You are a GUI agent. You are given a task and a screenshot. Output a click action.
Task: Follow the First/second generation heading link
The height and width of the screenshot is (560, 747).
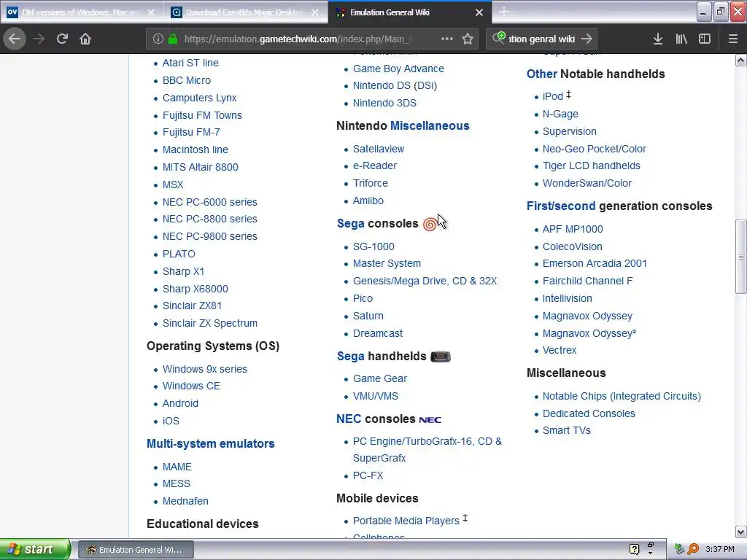point(561,206)
